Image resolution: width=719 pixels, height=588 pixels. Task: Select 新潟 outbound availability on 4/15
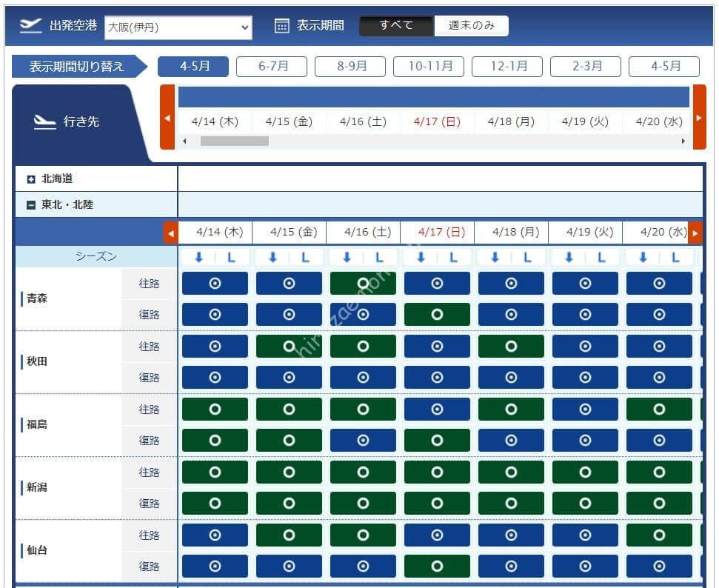(x=289, y=472)
